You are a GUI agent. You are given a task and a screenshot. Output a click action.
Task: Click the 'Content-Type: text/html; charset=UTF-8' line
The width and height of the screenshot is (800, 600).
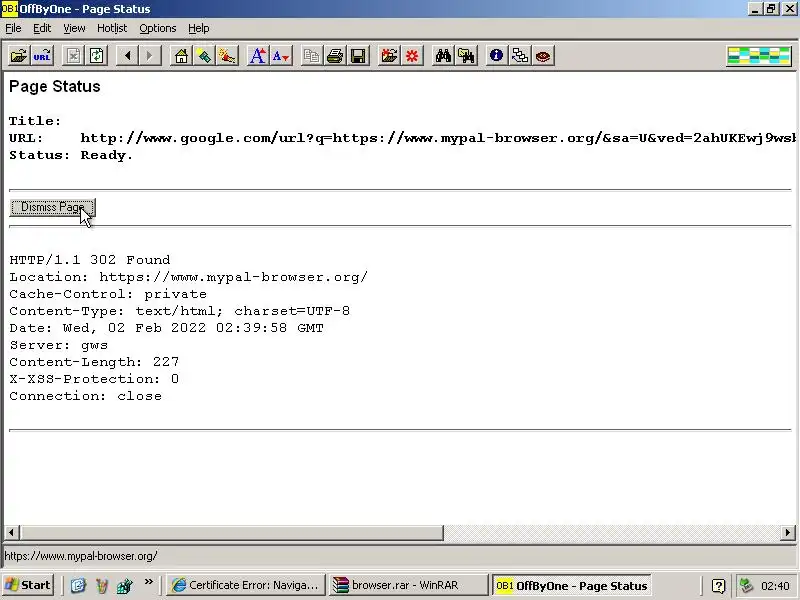180,311
